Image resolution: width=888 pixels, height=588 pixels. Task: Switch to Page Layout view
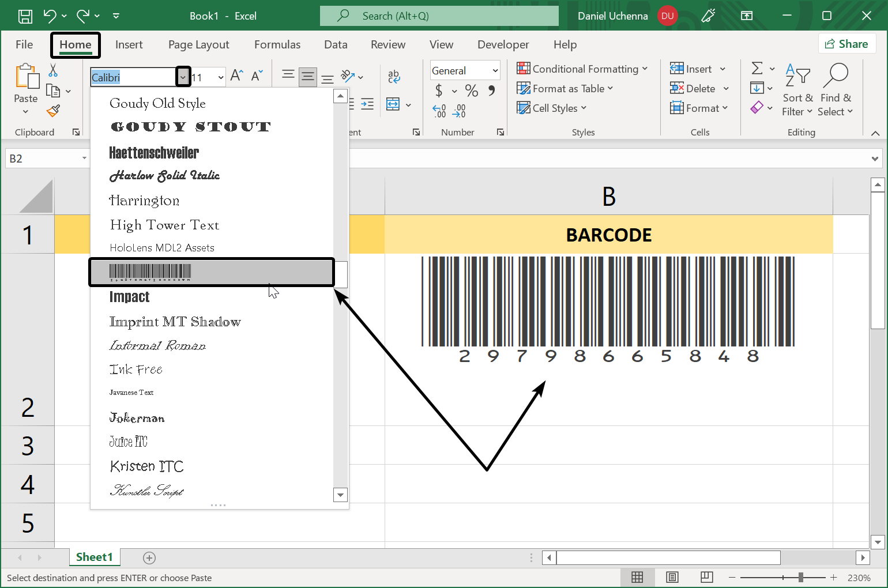[672, 577]
